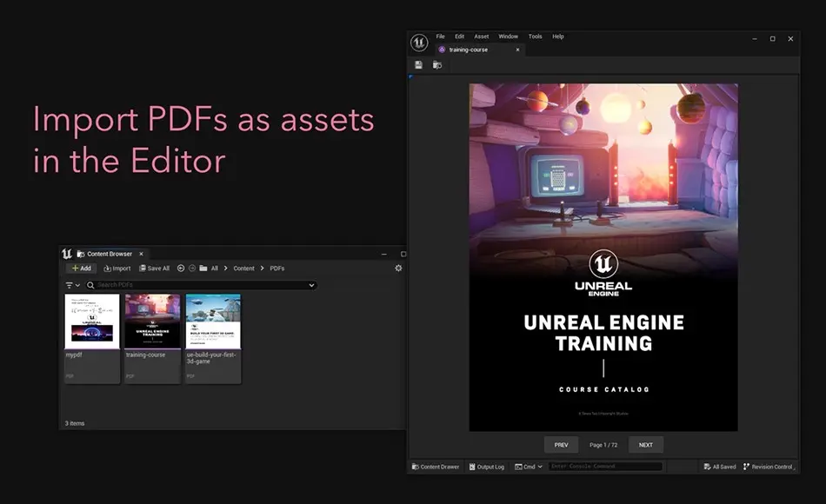
Task: Select the mypdf asset thumbnail
Action: tap(91, 323)
